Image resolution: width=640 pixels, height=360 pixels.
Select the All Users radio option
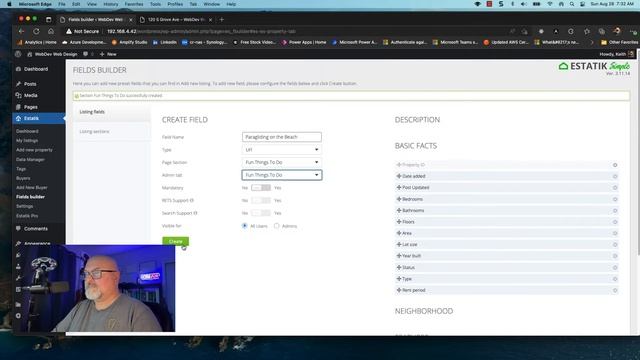[x=244, y=226]
